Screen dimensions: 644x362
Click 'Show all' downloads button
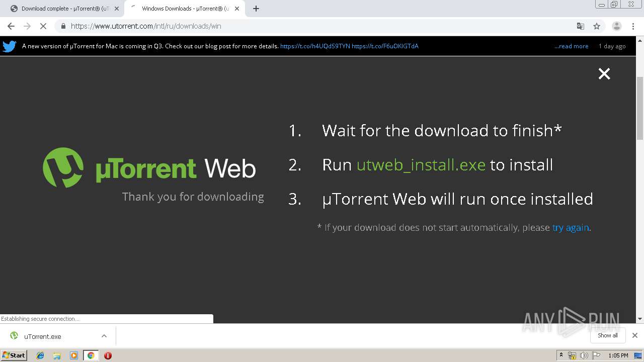tap(607, 335)
